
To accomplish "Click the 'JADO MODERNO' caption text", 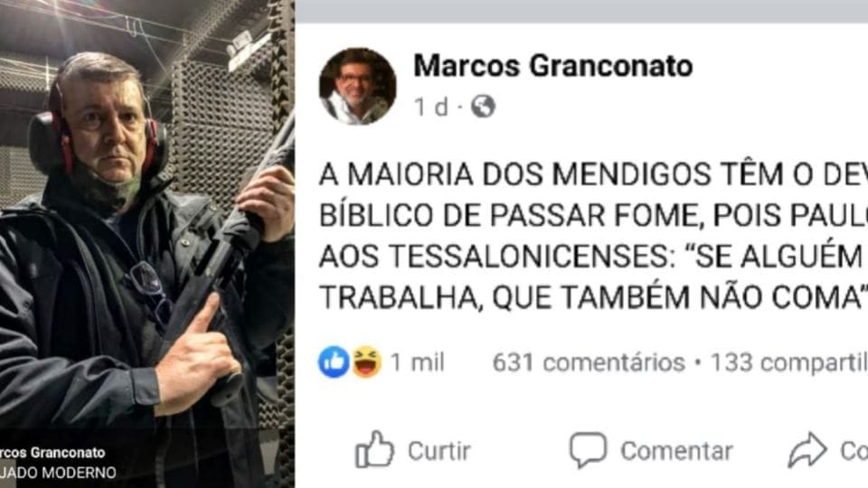I will 58,473.
